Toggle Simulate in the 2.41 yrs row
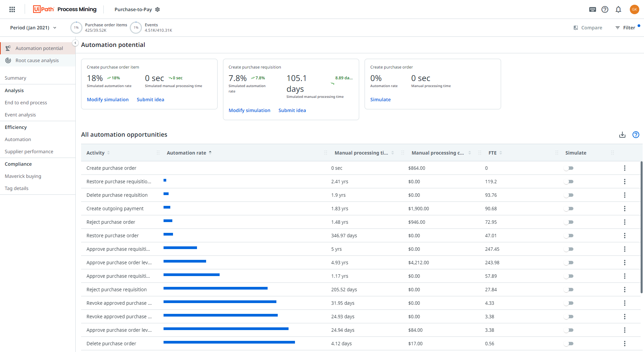This screenshot has height=352, width=644. [569, 182]
